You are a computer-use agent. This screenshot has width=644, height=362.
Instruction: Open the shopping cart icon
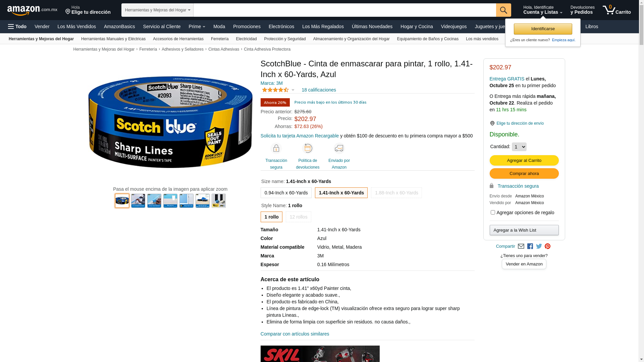point(616,10)
